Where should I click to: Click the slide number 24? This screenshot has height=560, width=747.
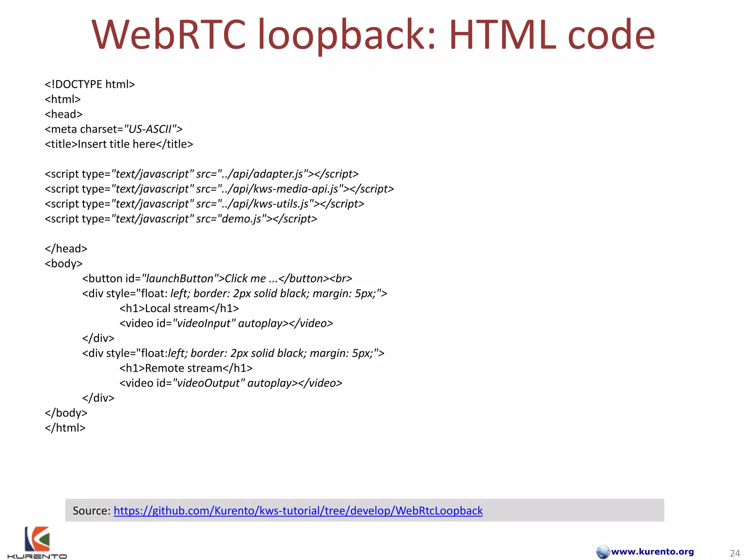pyautogui.click(x=735, y=553)
